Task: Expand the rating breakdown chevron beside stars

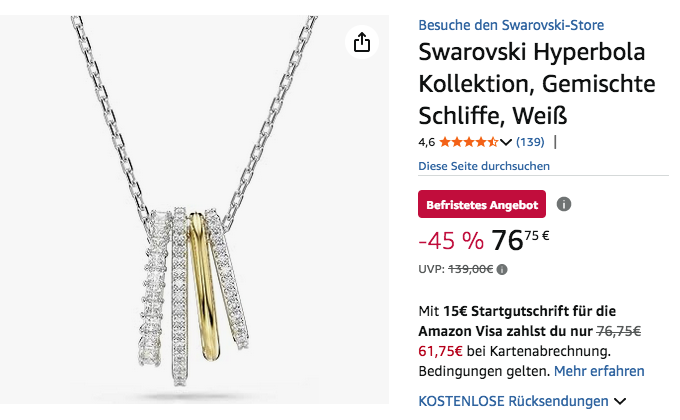Action: (506, 142)
